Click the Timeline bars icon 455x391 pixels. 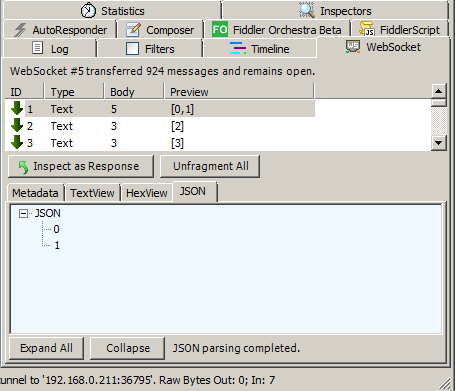tap(238, 48)
